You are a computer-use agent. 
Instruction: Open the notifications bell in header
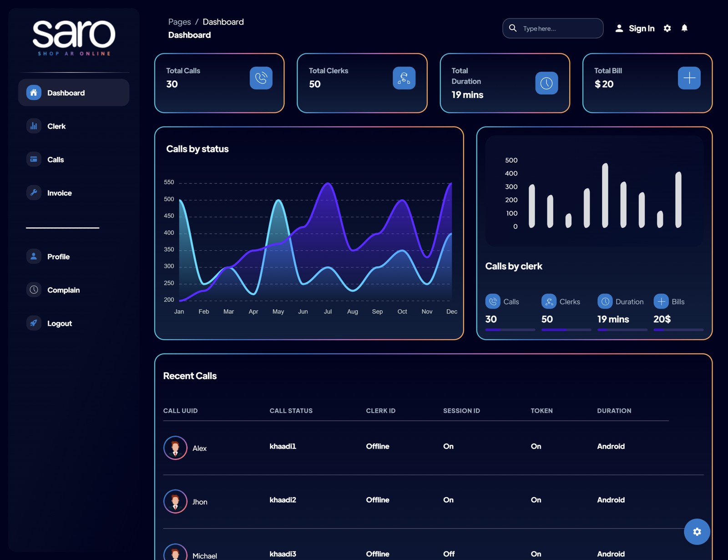tap(684, 28)
